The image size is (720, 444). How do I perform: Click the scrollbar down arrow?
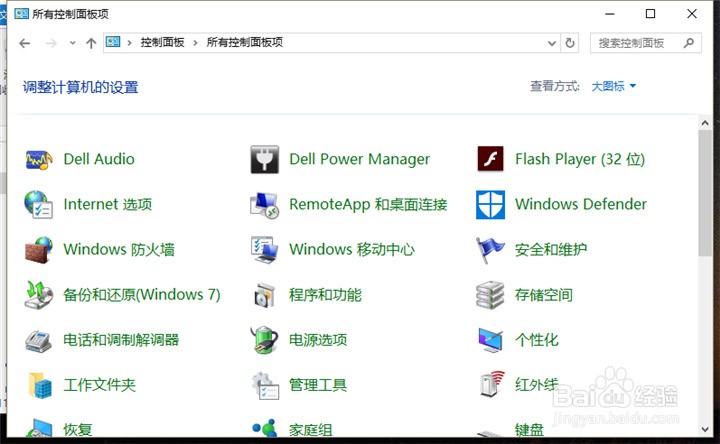(x=705, y=430)
